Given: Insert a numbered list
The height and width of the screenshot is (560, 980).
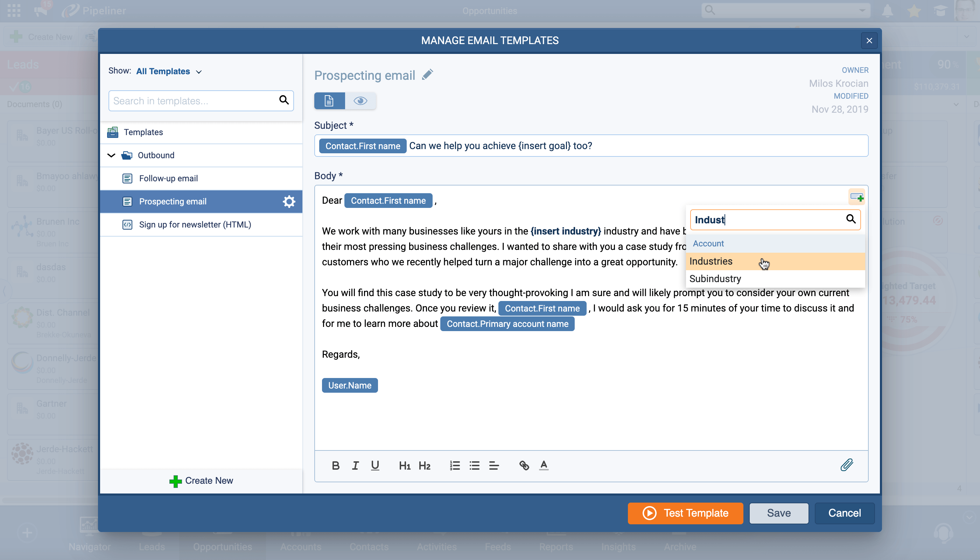Looking at the screenshot, I should pos(455,466).
